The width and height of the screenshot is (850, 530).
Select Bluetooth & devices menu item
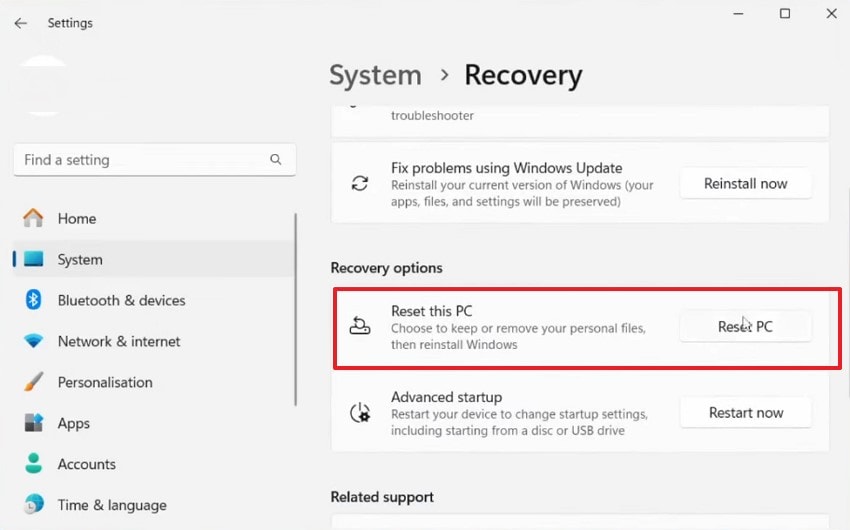(121, 300)
